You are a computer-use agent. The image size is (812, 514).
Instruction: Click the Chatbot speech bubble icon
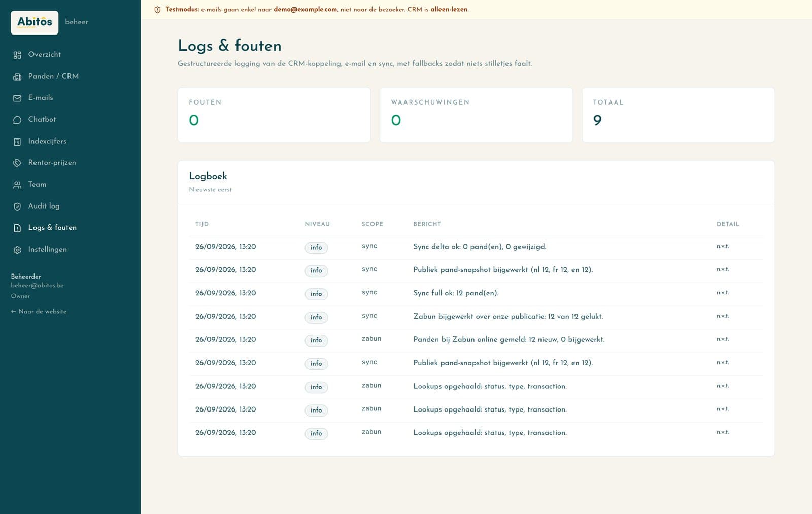click(17, 120)
